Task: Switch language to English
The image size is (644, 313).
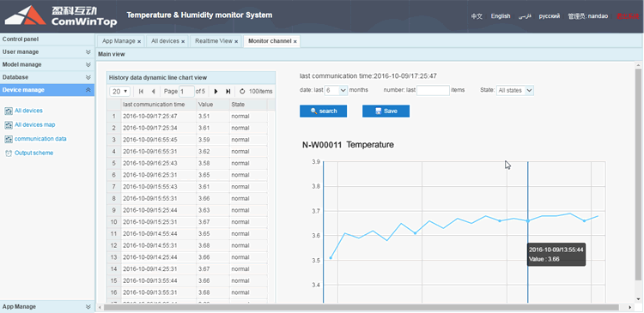Action: point(501,16)
